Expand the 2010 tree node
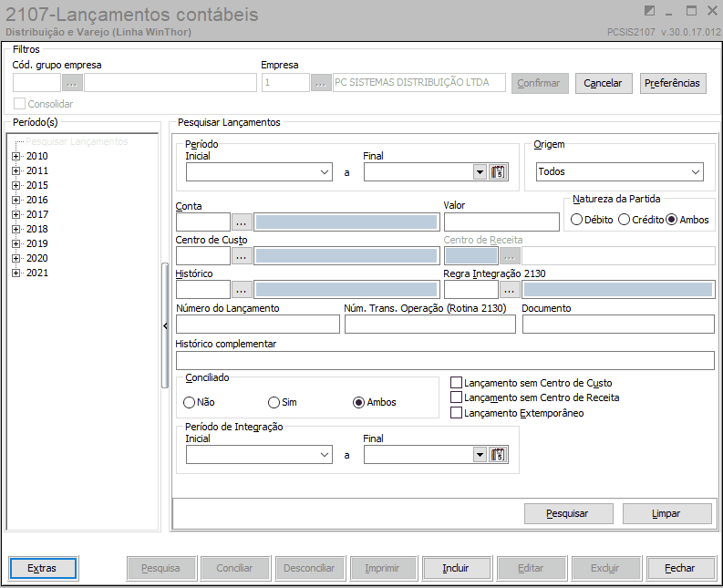The width and height of the screenshot is (723, 588). pos(16,156)
